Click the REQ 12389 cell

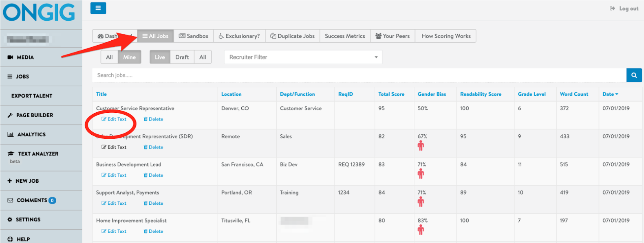[351, 164]
